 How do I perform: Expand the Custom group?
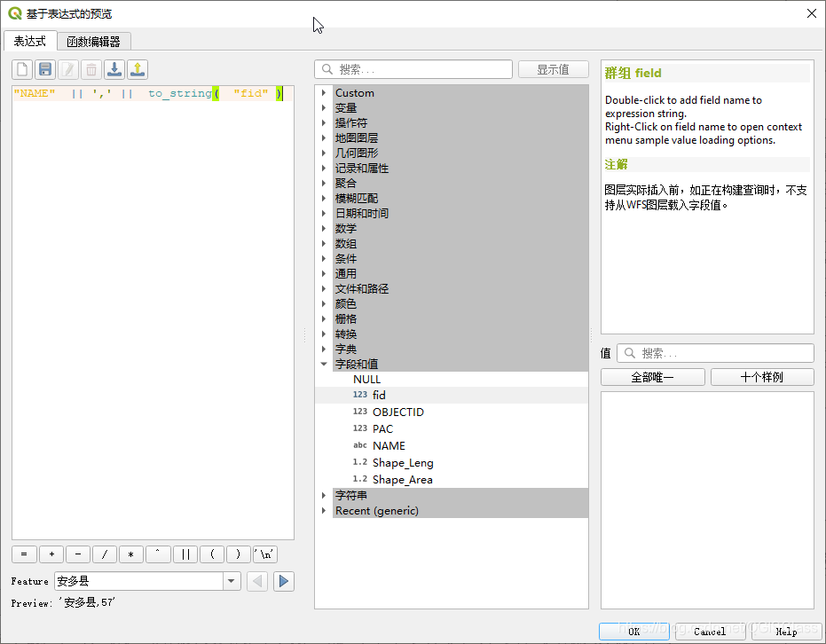324,92
